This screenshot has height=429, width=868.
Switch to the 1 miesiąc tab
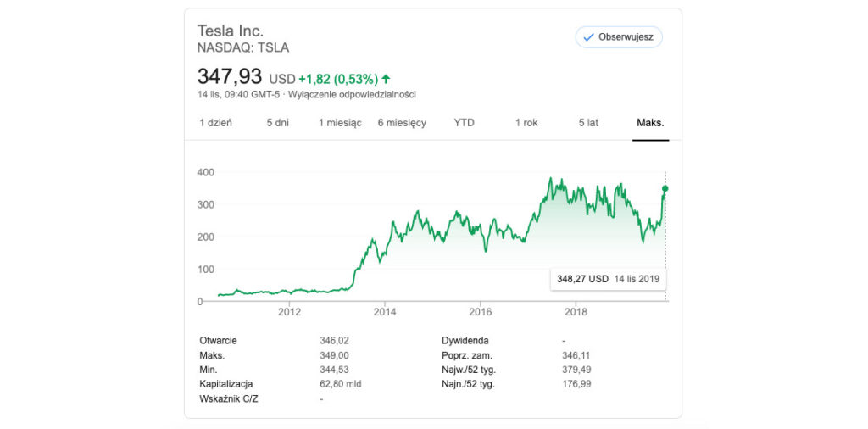click(340, 123)
